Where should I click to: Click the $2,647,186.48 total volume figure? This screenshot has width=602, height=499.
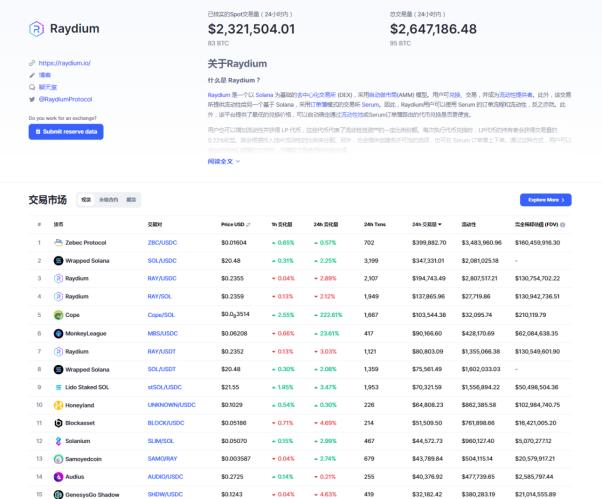433,29
